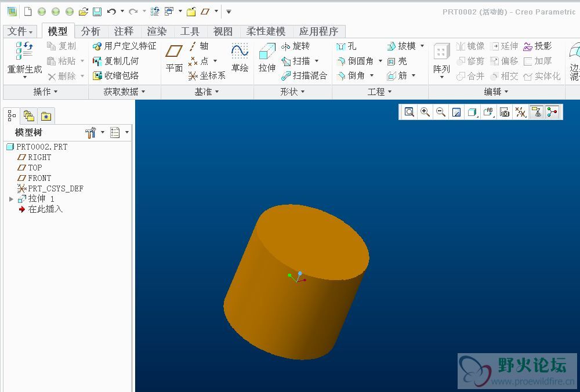Click the 用户定义特征 tool
Screen dimensions: 580x392
coord(124,46)
